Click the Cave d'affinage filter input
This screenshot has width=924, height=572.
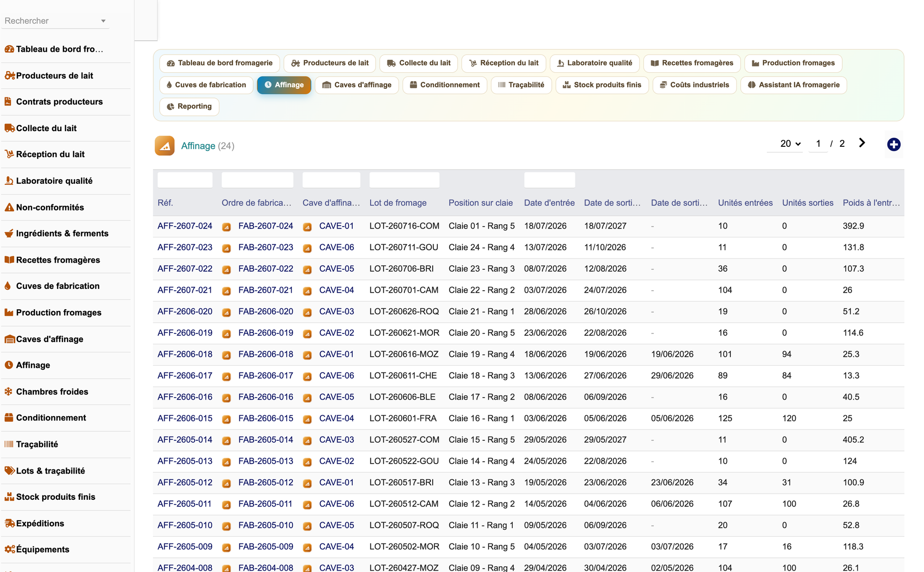pos(331,180)
